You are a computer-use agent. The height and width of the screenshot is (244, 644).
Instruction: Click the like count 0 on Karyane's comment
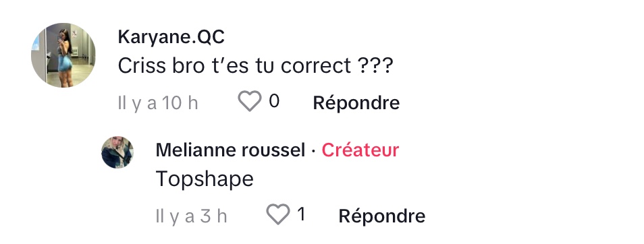coord(274,101)
